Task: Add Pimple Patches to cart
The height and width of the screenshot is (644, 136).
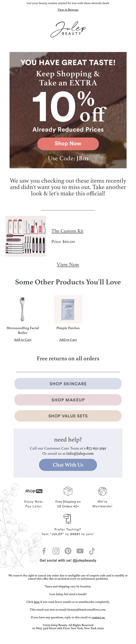Action: [68, 340]
